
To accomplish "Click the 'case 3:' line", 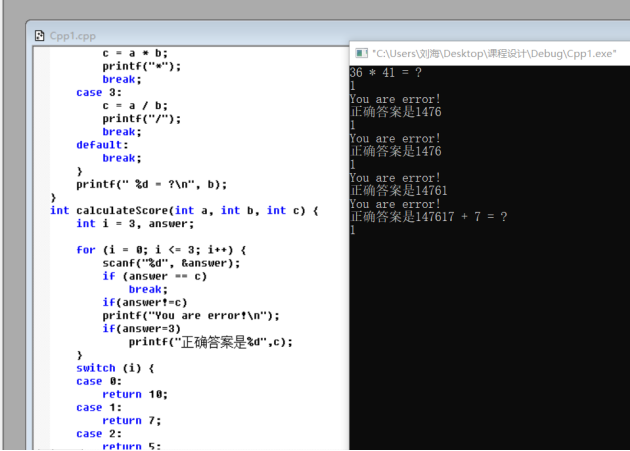I will click(x=99, y=92).
